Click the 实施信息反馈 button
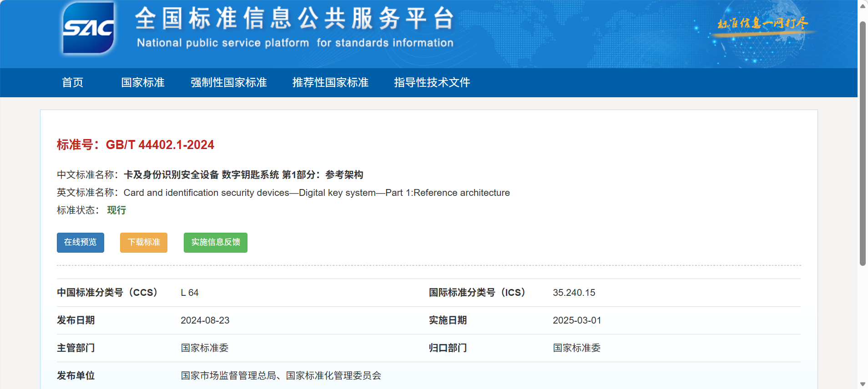The width and height of the screenshot is (868, 389). click(x=216, y=242)
